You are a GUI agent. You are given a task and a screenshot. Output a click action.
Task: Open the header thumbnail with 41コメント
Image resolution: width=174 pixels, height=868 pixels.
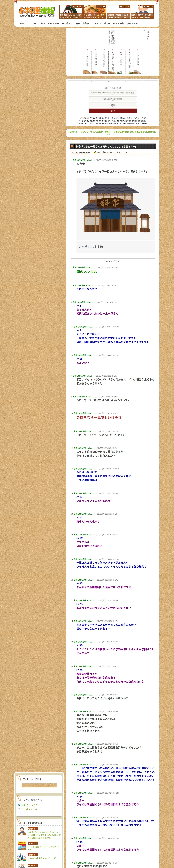point(71,12)
